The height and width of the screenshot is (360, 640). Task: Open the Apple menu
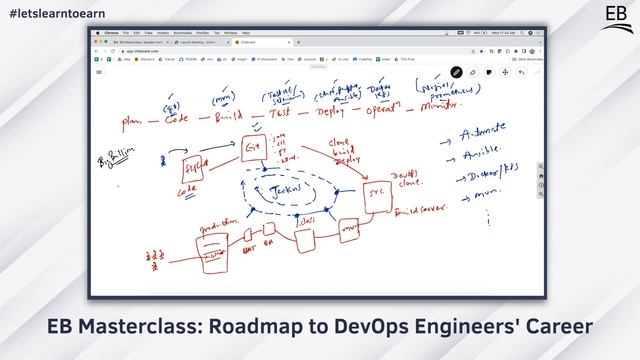(98, 33)
